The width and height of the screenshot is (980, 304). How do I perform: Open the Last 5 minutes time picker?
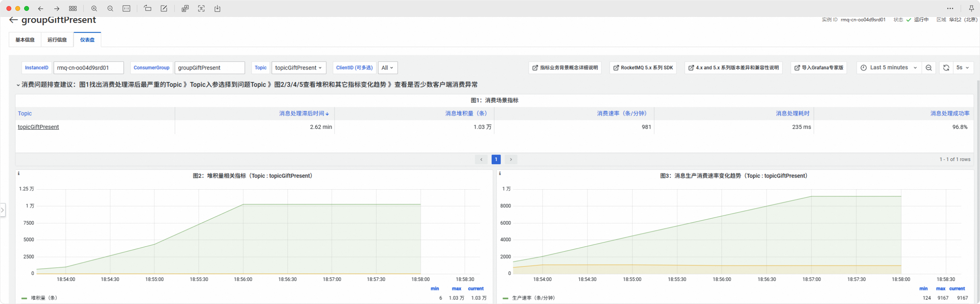pyautogui.click(x=889, y=68)
